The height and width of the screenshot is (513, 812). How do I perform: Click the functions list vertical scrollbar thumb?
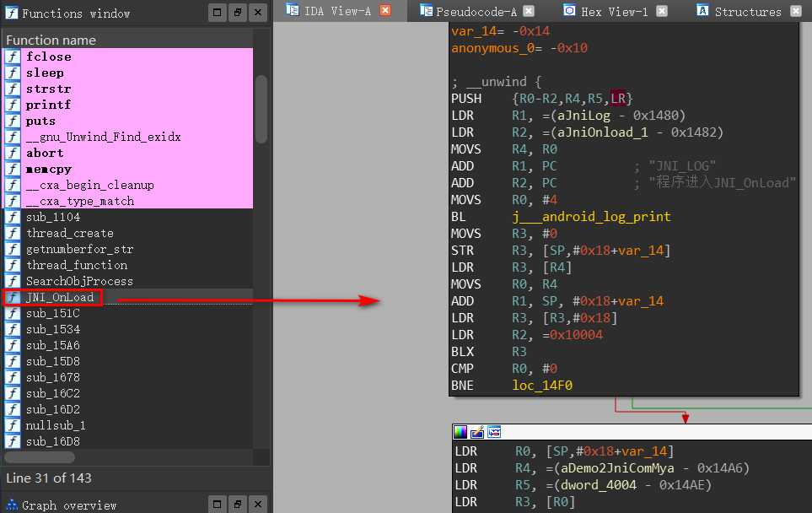[261, 110]
